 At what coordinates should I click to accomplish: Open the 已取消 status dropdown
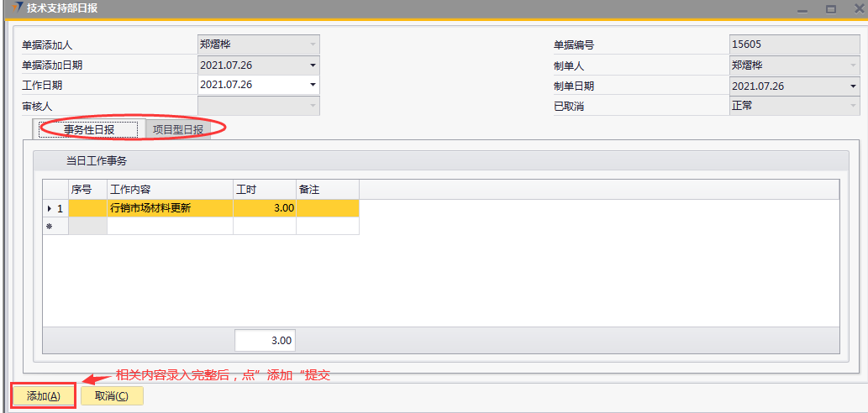(x=853, y=106)
